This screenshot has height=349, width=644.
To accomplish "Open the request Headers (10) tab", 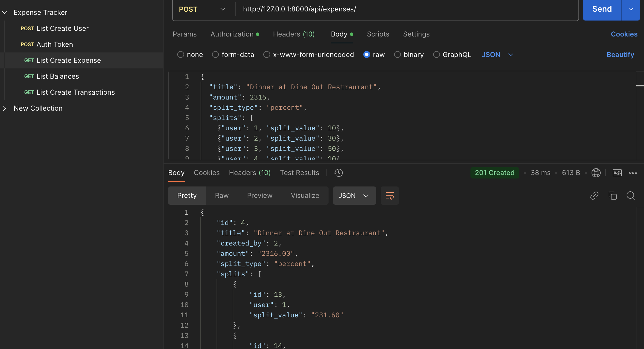I will click(294, 34).
